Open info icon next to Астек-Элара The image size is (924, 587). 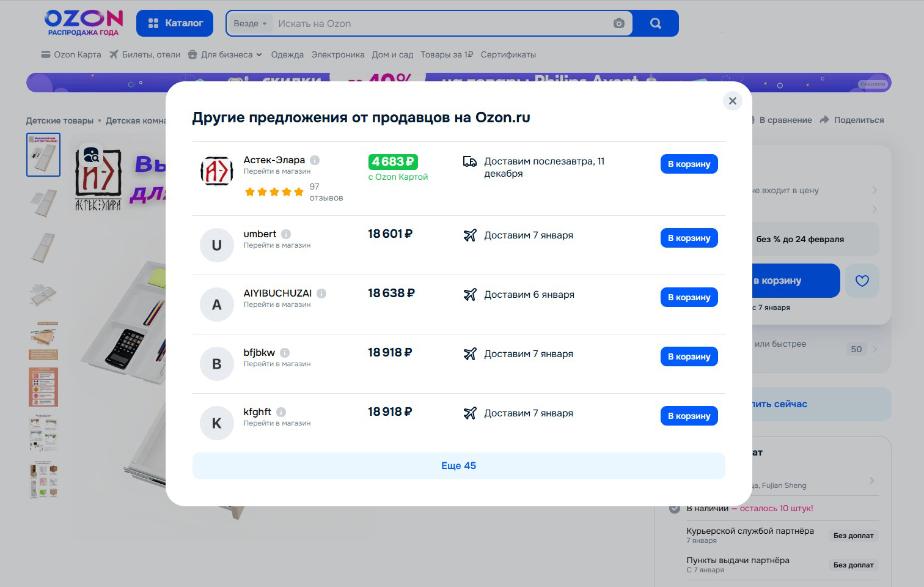point(315,160)
